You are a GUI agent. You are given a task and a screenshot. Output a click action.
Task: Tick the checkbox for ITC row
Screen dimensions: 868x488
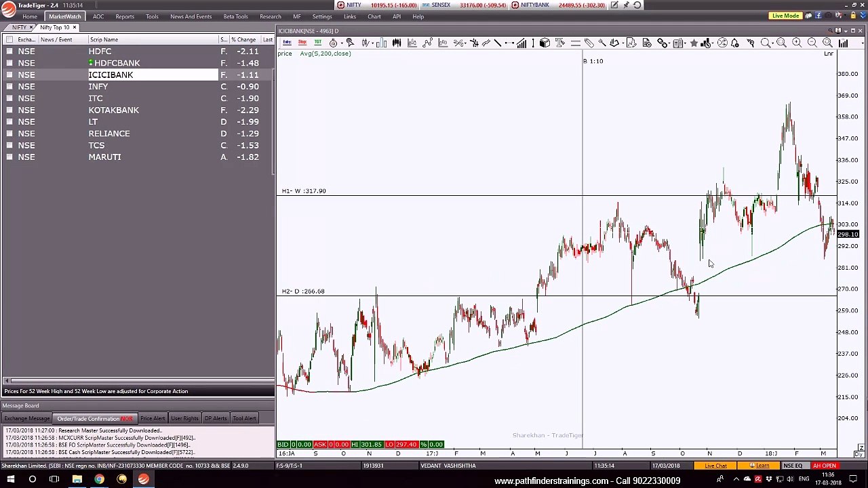(9, 98)
